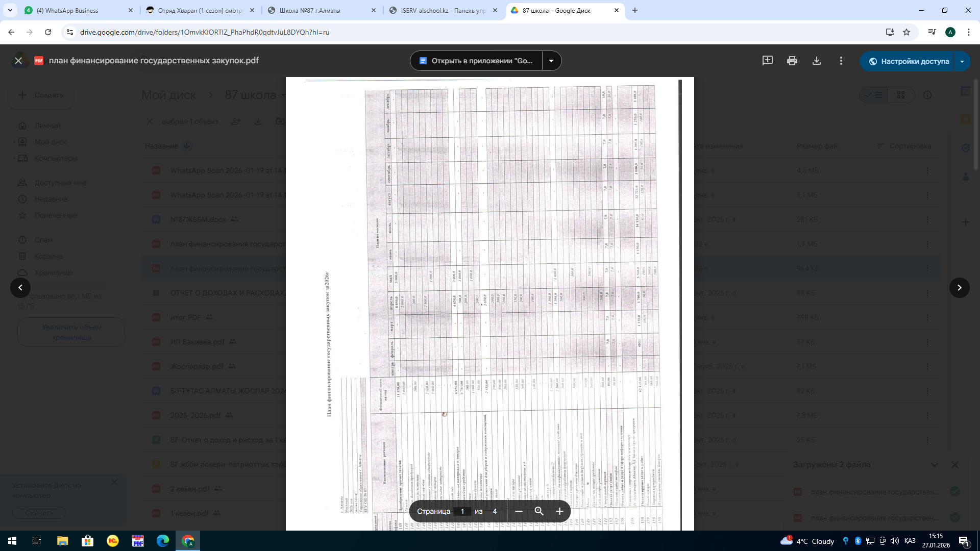Download the previewed PDF file
980x551 pixels.
pos(816,61)
